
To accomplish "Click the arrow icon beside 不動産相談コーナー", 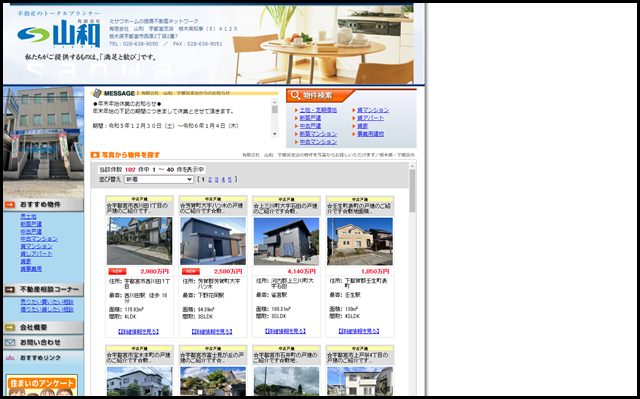I will 10,290.
